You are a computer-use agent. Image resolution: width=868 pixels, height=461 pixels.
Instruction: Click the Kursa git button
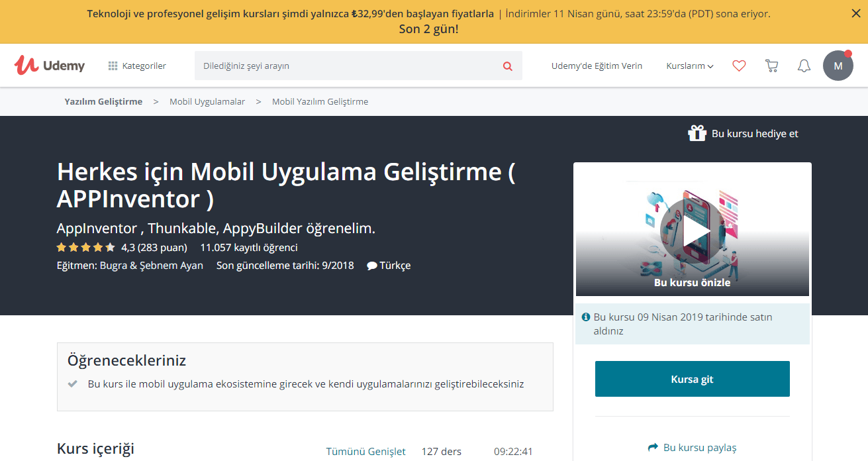point(692,379)
